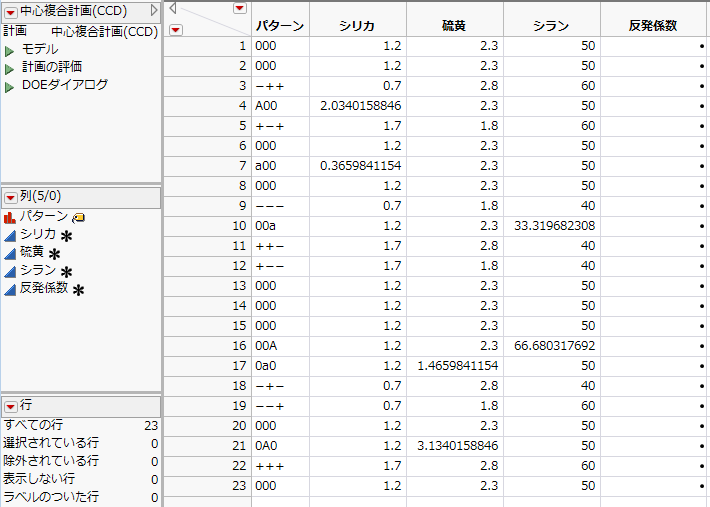Click the label tag icon next to パターン
This screenshot has width=710, height=507.
(79, 217)
